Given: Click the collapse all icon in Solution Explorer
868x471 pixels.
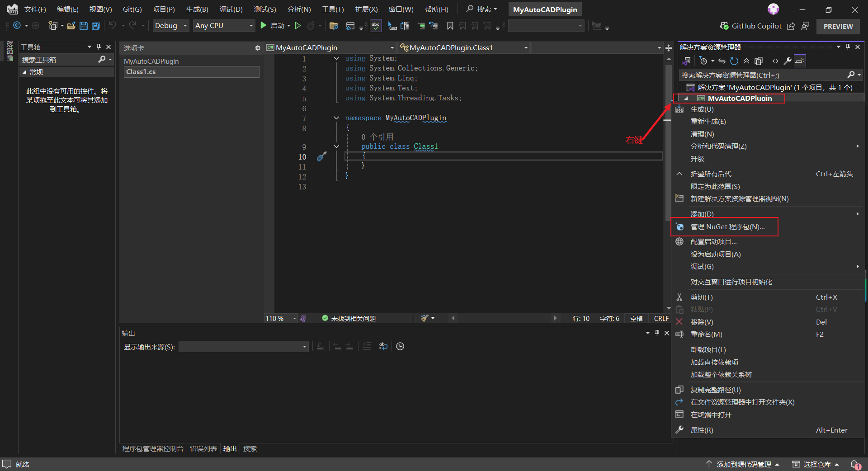Looking at the screenshot, I should pos(746,61).
